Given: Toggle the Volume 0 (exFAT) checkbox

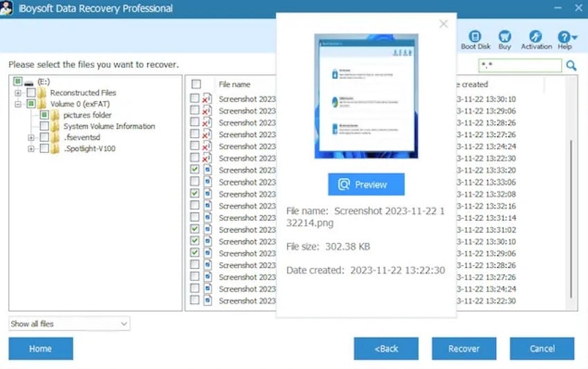Looking at the screenshot, I should tap(31, 104).
